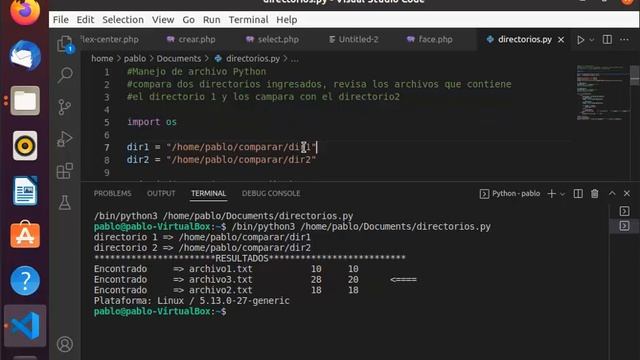Click the Visual Studio Code dock icon

pos(25,326)
